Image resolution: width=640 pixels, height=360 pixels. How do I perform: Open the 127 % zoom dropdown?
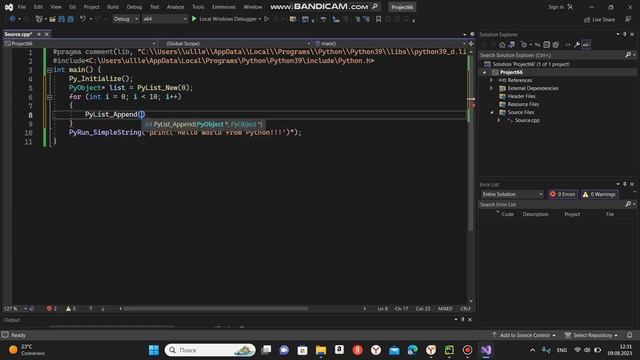coord(25,309)
